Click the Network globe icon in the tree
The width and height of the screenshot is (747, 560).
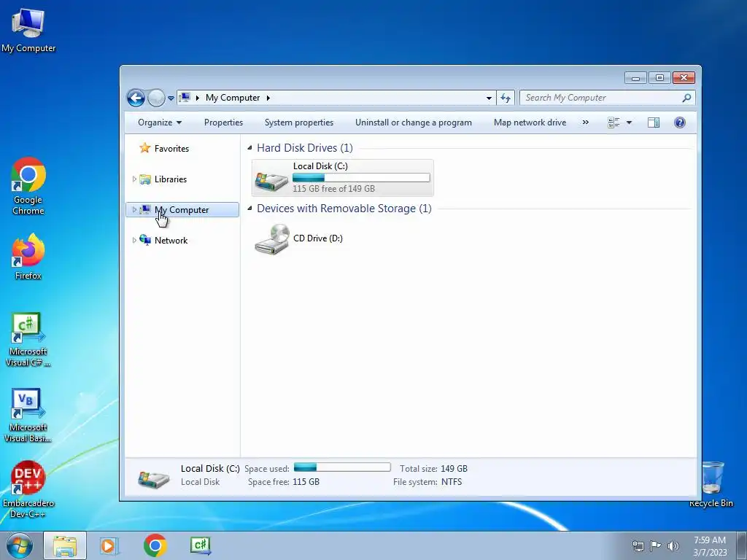(145, 240)
